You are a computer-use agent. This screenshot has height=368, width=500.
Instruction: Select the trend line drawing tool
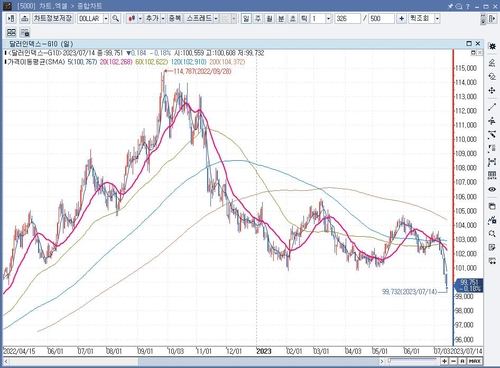coord(492,107)
